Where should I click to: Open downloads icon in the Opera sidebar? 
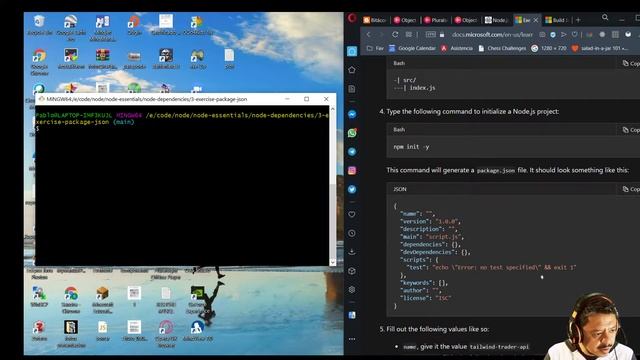[352, 252]
